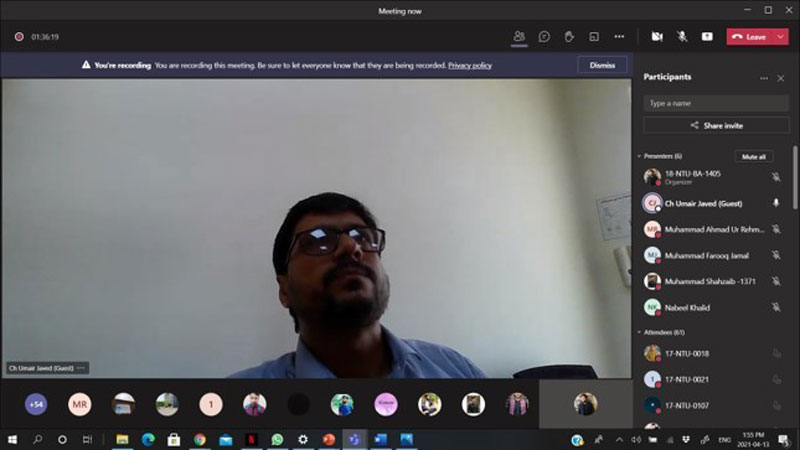The width and height of the screenshot is (800, 450).
Task: Open Participants panel more options
Action: click(764, 77)
